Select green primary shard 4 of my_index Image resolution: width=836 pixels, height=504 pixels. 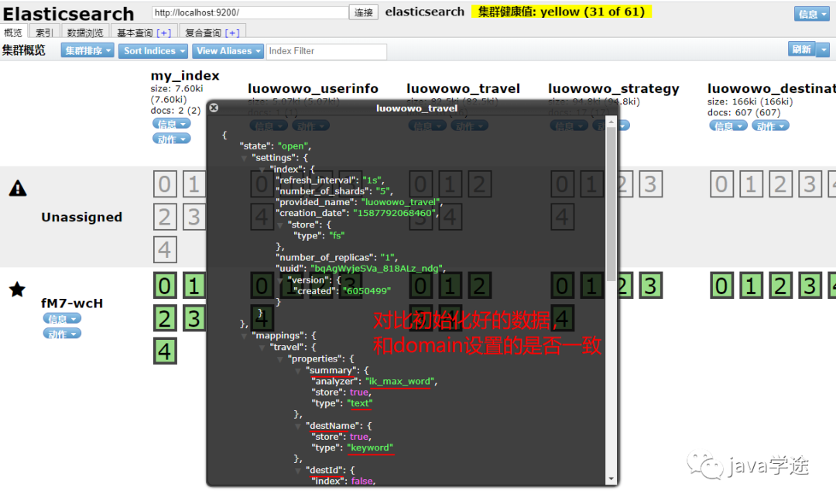coord(165,351)
